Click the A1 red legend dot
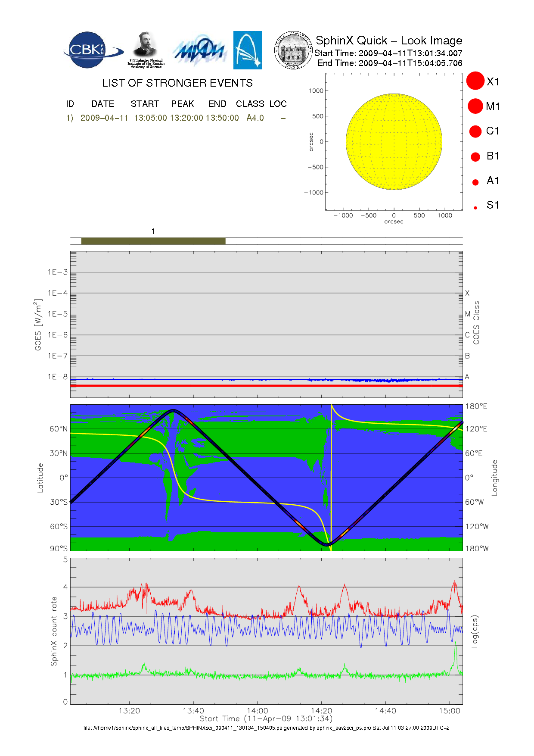This screenshot has width=534, height=756. [x=475, y=182]
